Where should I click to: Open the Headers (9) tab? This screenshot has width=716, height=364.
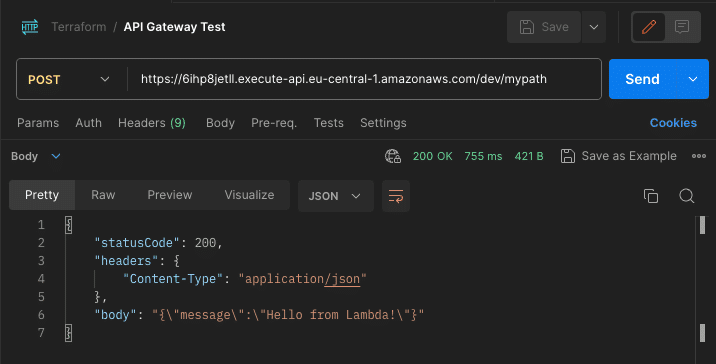[152, 123]
